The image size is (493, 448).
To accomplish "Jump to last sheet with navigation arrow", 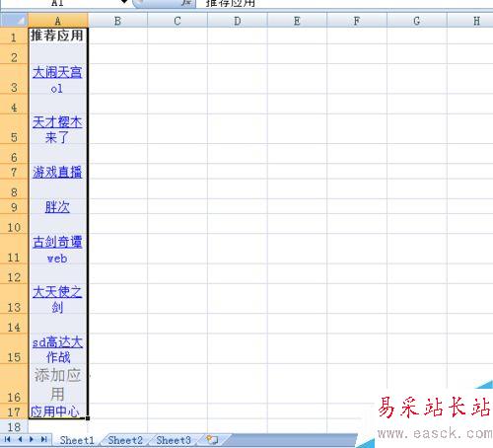I will [44, 439].
